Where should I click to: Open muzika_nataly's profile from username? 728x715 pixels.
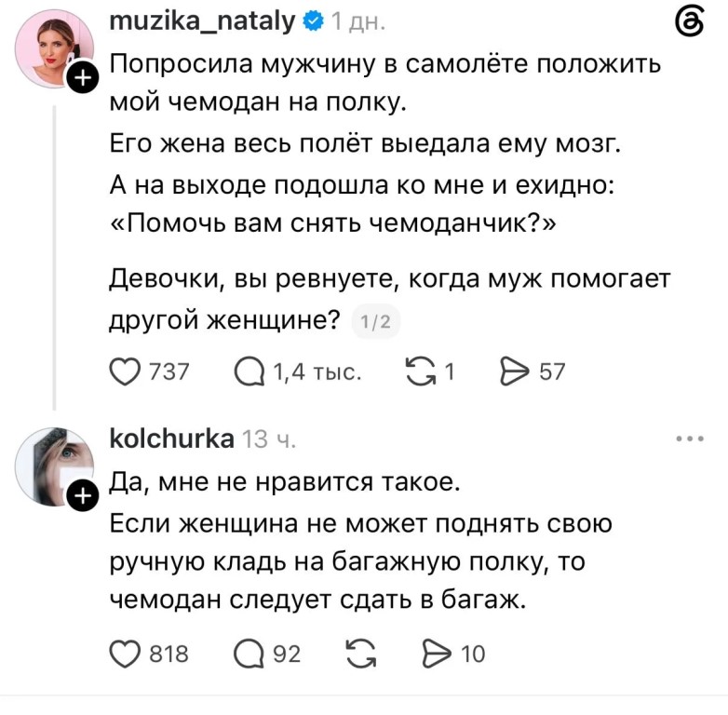pos(202,20)
